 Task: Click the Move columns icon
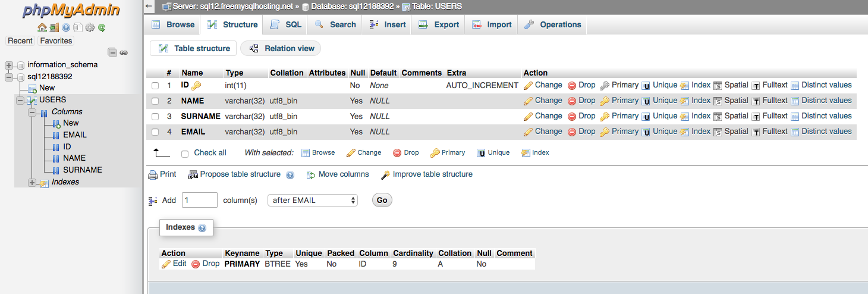(310, 175)
